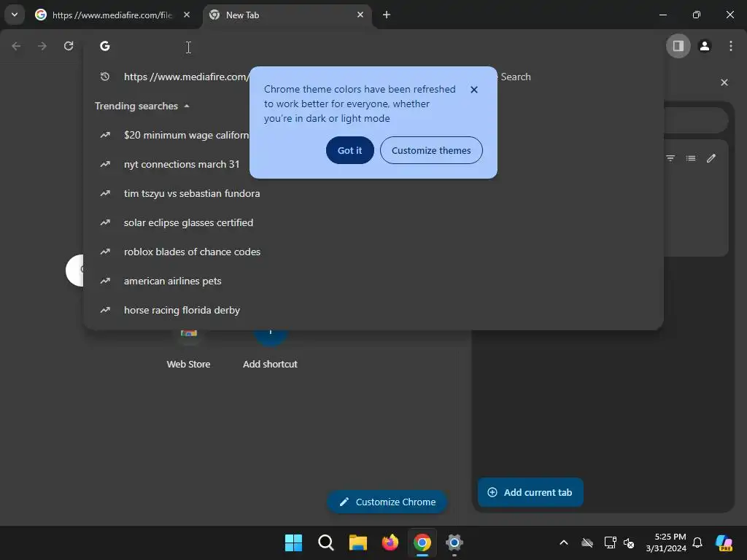
Task: Open the clock showing 5:25 PM
Action: click(x=666, y=542)
